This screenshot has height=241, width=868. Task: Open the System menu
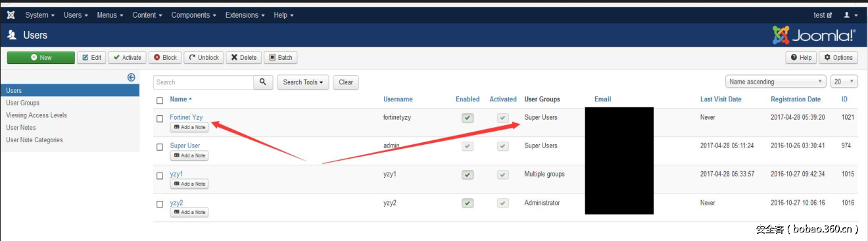39,14
